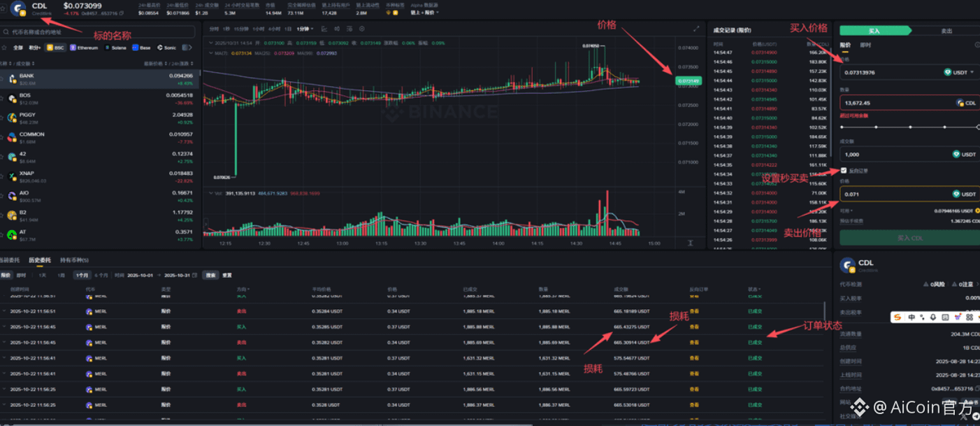
Task: Click the reverse order price field 0.071
Action: pyautogui.click(x=909, y=194)
